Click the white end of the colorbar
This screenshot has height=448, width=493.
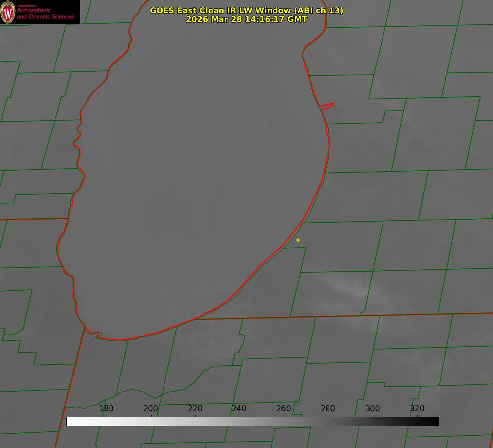[70, 421]
